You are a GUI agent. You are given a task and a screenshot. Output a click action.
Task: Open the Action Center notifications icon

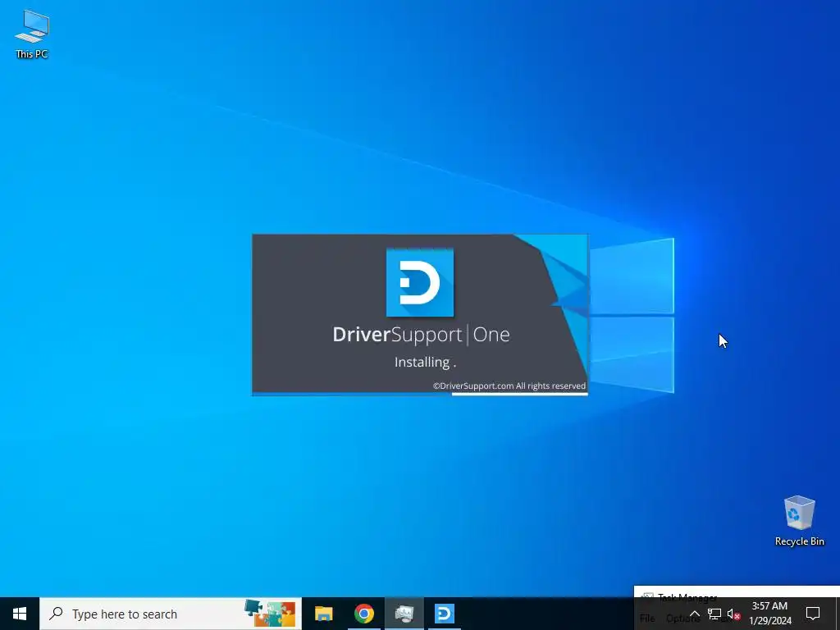click(813, 614)
